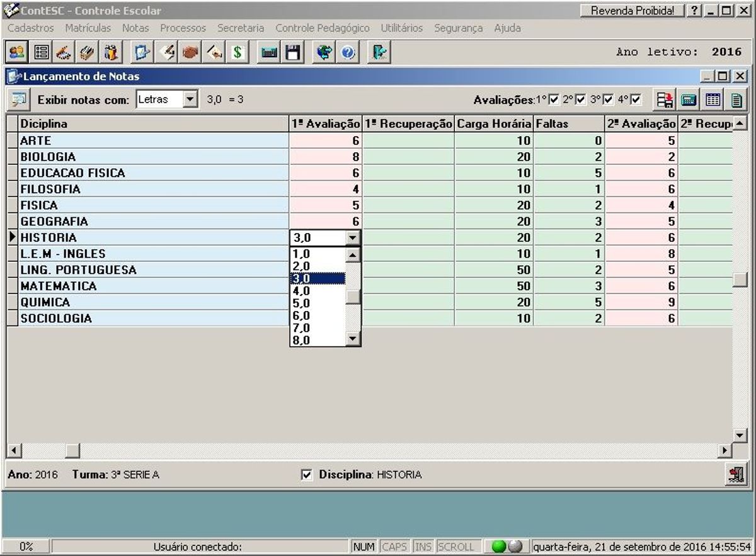756x556 pixels.
Task: Click the exit door toolbar icon
Action: [x=379, y=53]
